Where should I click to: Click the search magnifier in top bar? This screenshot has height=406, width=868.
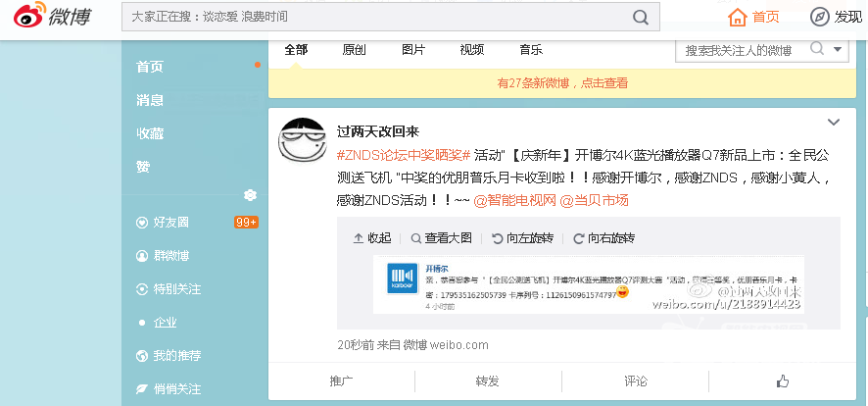pyautogui.click(x=641, y=18)
